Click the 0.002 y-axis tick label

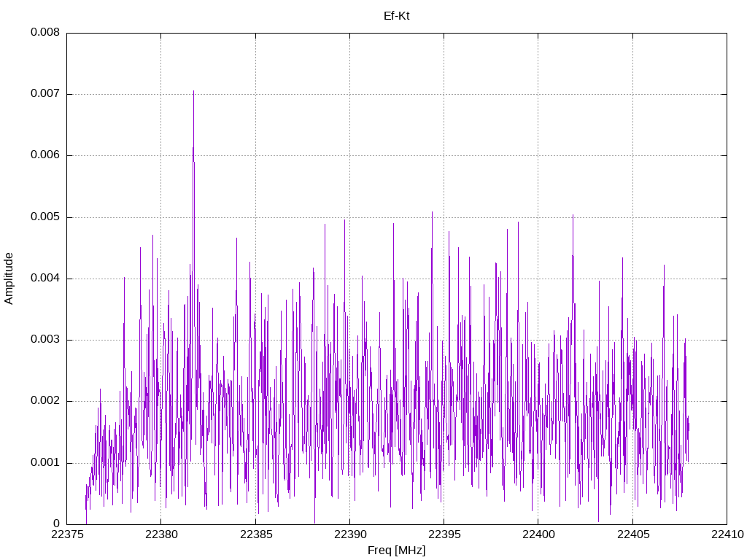[45, 401]
